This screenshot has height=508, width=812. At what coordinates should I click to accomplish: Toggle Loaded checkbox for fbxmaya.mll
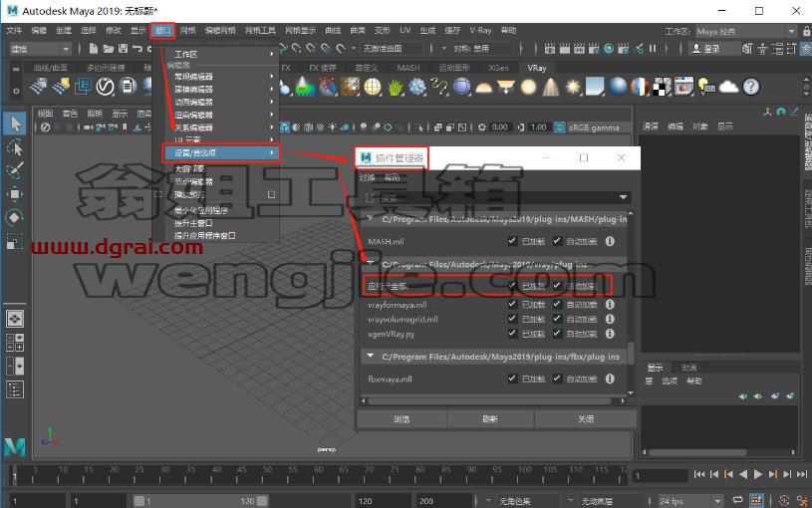[x=512, y=379]
